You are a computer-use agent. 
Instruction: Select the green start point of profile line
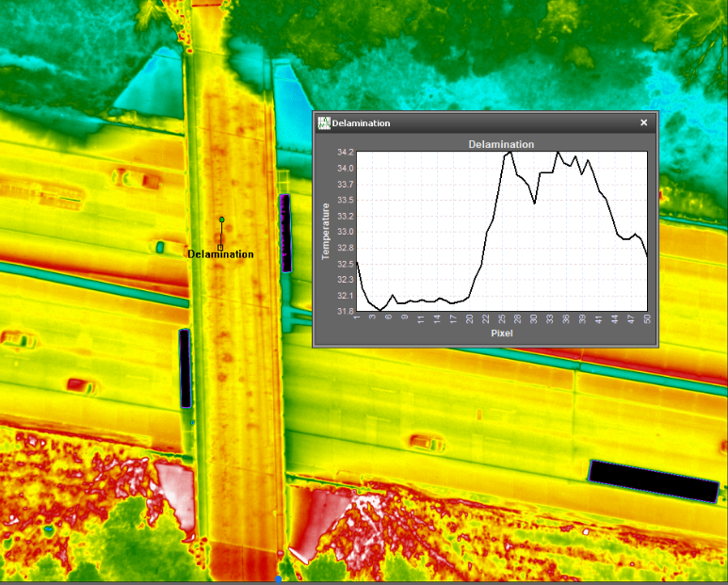click(x=221, y=219)
